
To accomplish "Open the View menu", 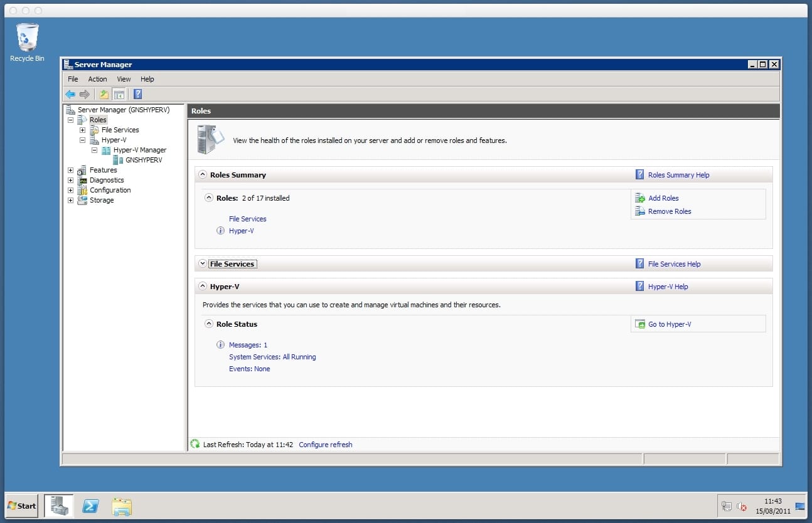I will tap(124, 79).
